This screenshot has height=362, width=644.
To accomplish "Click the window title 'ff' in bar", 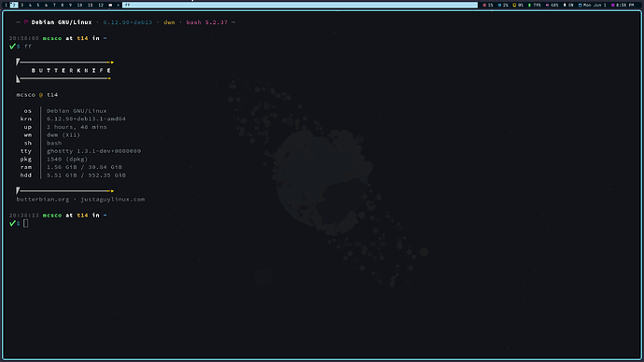I will tap(300, 5).
